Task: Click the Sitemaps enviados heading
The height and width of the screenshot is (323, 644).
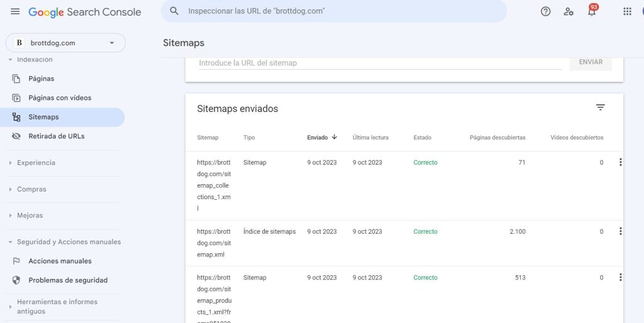Action: pos(237,109)
